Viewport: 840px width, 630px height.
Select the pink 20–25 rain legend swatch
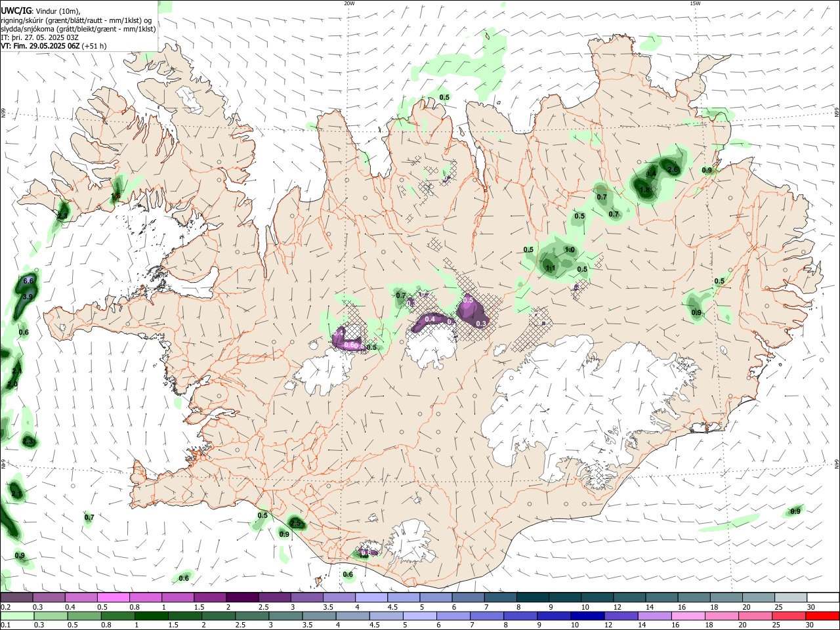click(754, 616)
